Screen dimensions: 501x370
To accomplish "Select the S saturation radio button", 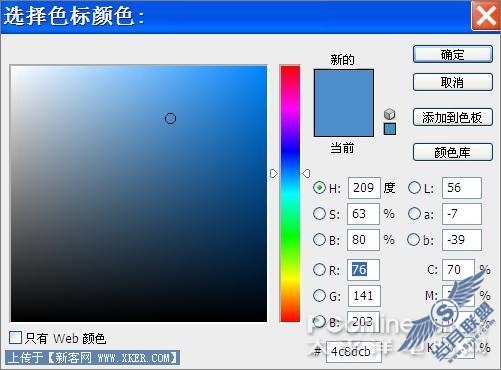I will tap(319, 214).
